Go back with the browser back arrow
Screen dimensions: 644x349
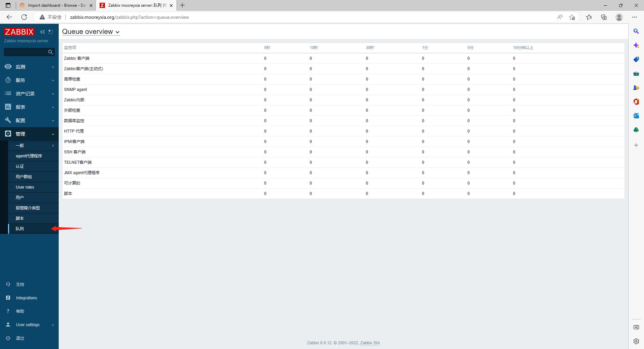click(9, 17)
